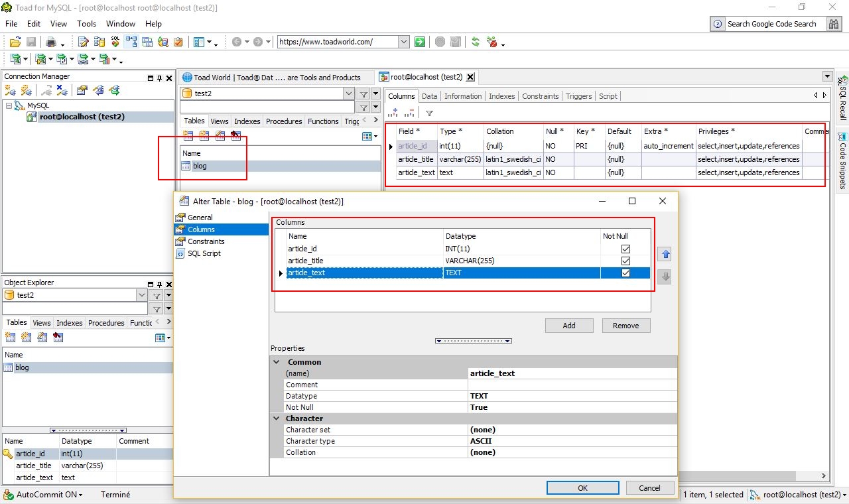The width and height of the screenshot is (849, 504).
Task: Click Add to insert a new column
Action: [568, 325]
